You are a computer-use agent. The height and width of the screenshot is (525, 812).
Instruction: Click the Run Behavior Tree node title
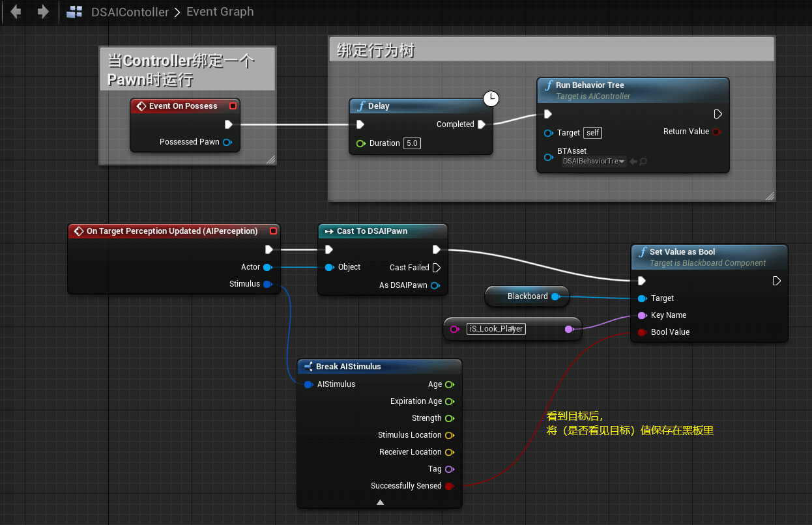(x=590, y=85)
